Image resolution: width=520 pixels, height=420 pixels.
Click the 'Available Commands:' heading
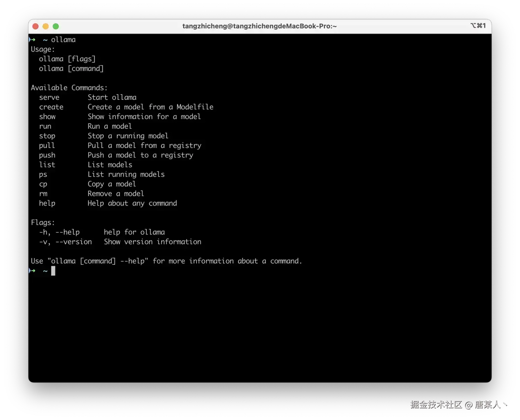click(x=69, y=88)
